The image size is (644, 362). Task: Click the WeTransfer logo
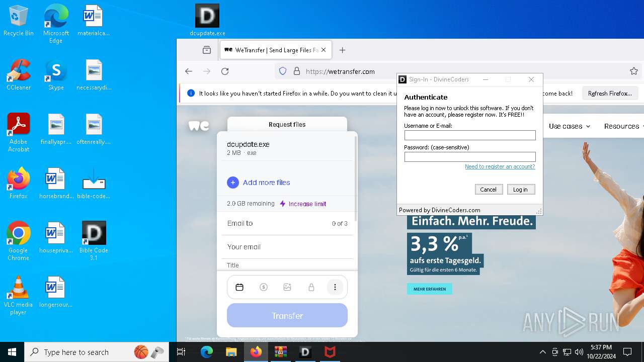(x=199, y=125)
